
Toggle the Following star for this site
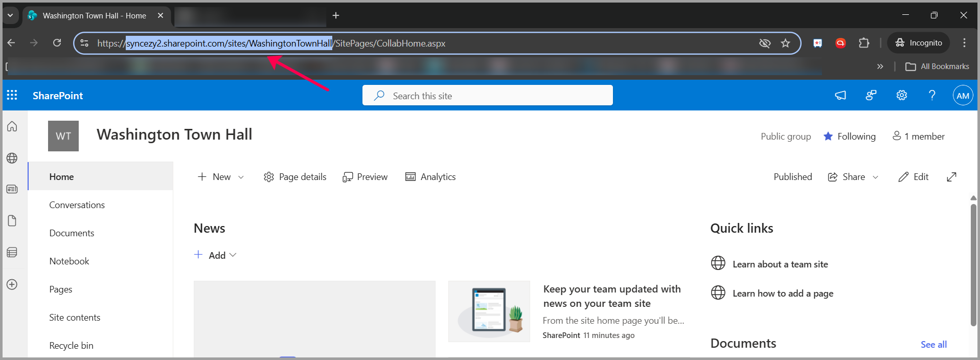click(849, 137)
